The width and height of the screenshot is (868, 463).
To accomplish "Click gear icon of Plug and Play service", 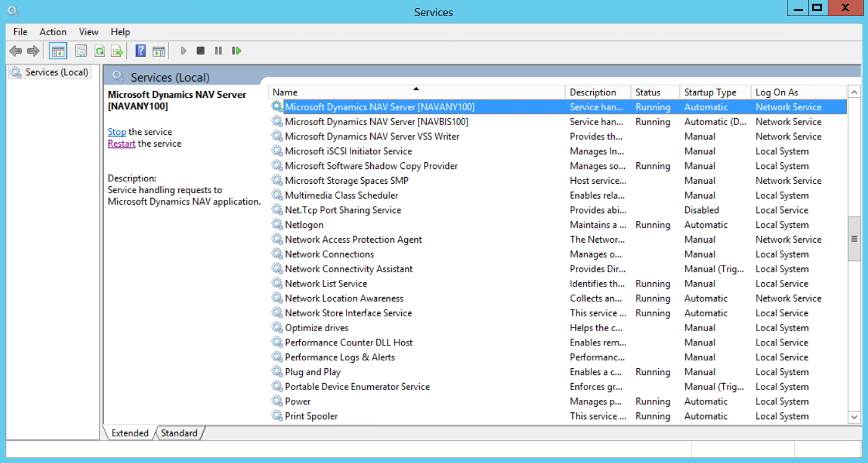I will (277, 371).
